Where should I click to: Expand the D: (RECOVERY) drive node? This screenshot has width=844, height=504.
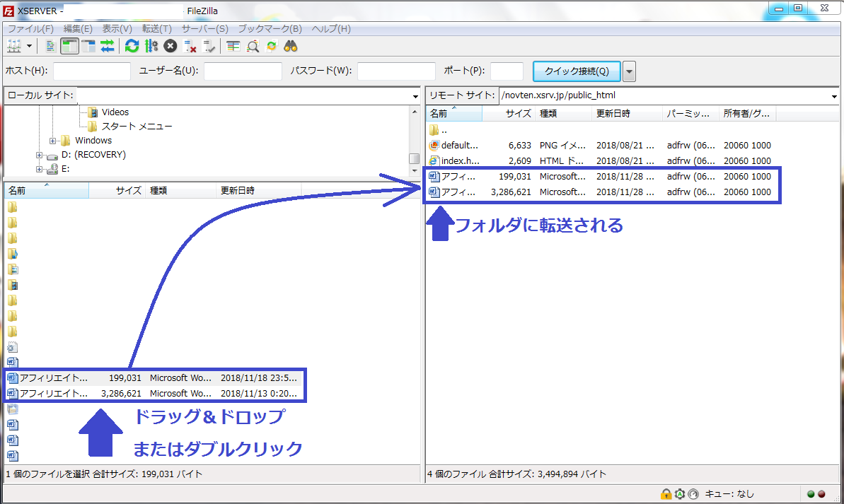pyautogui.click(x=40, y=155)
